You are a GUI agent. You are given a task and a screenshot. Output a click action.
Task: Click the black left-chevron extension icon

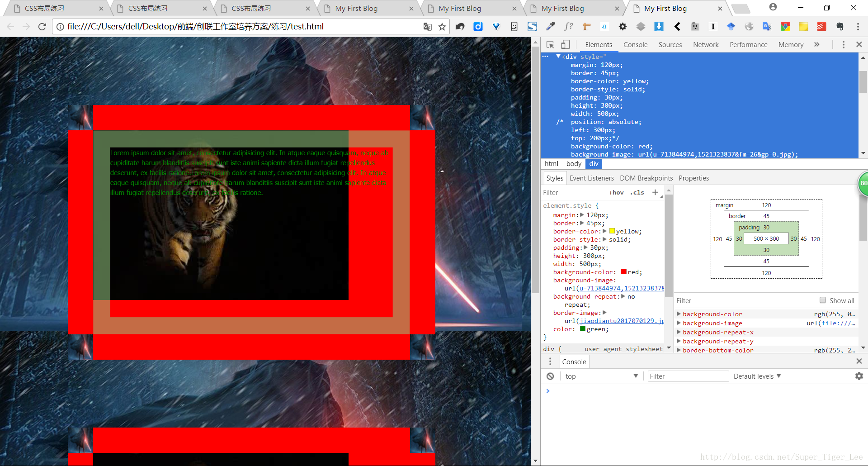click(677, 27)
